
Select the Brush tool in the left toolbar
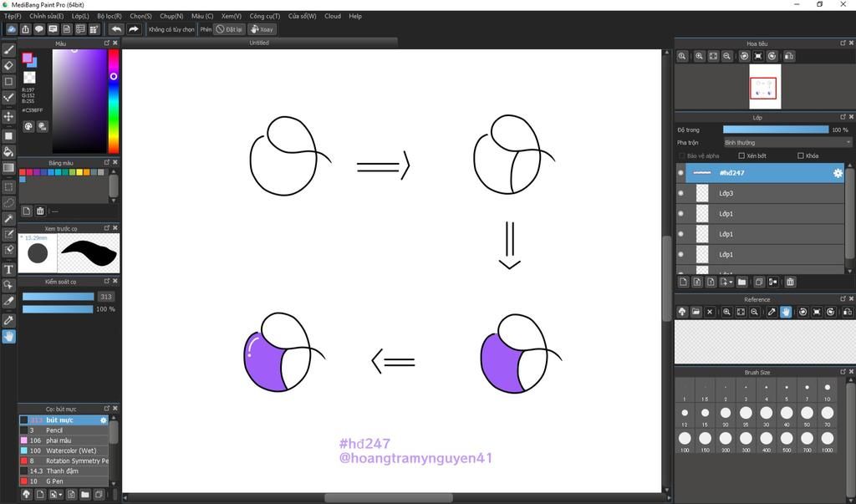pos(8,49)
